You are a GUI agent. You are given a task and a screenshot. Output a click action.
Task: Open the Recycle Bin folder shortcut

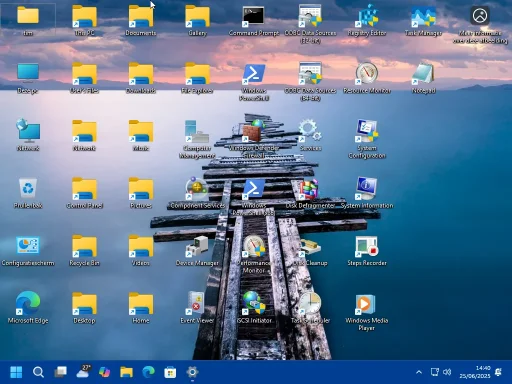pos(84,251)
